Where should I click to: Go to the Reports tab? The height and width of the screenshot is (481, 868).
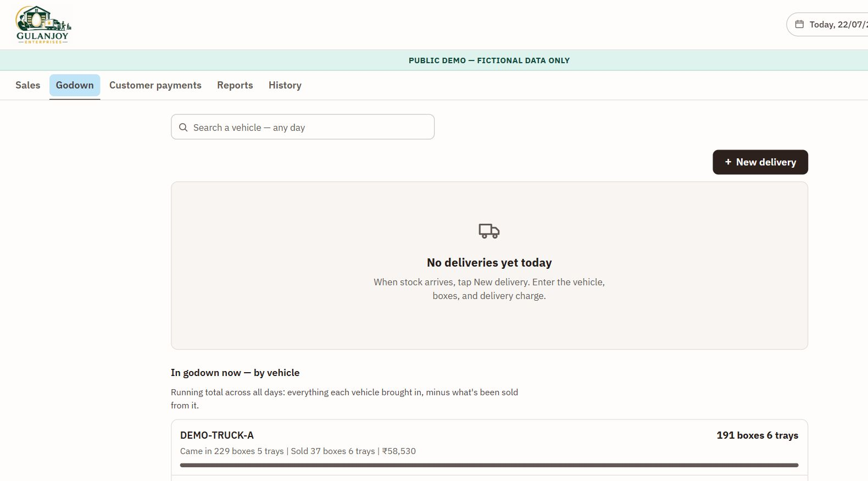[235, 85]
